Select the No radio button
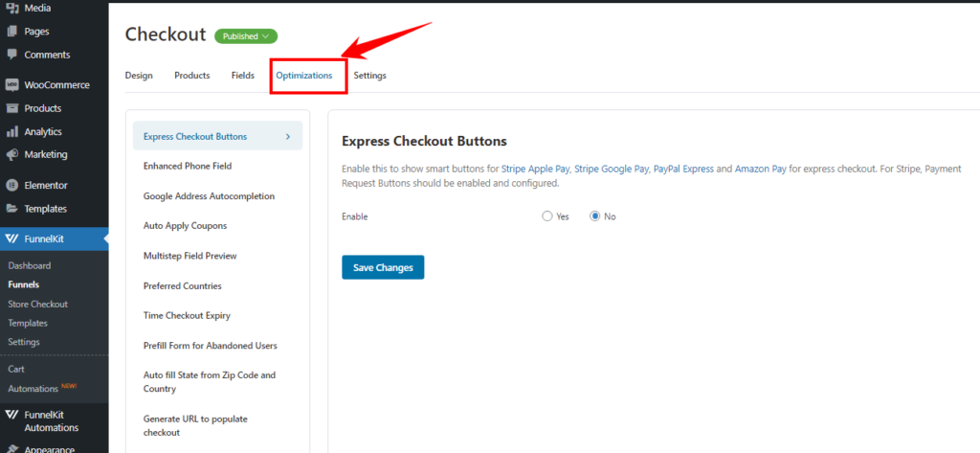This screenshot has width=980, height=453. coord(595,216)
